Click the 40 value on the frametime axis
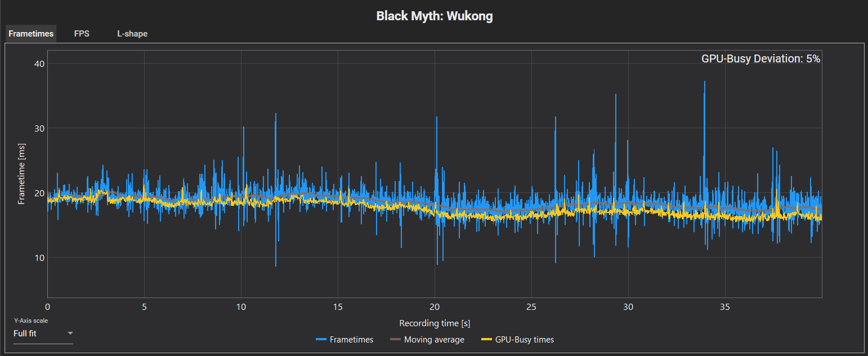The height and width of the screenshot is (356, 868). (38, 64)
